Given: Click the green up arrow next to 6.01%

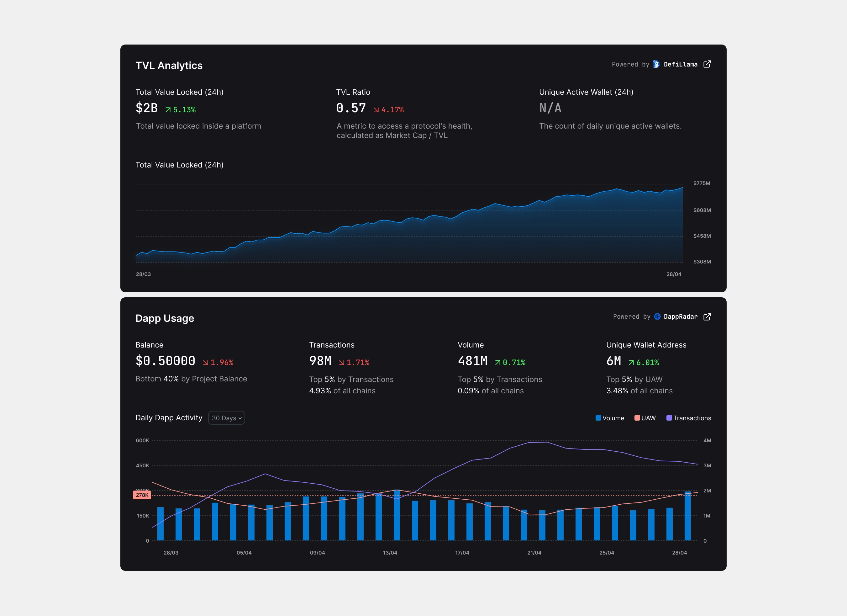Looking at the screenshot, I should click(631, 363).
